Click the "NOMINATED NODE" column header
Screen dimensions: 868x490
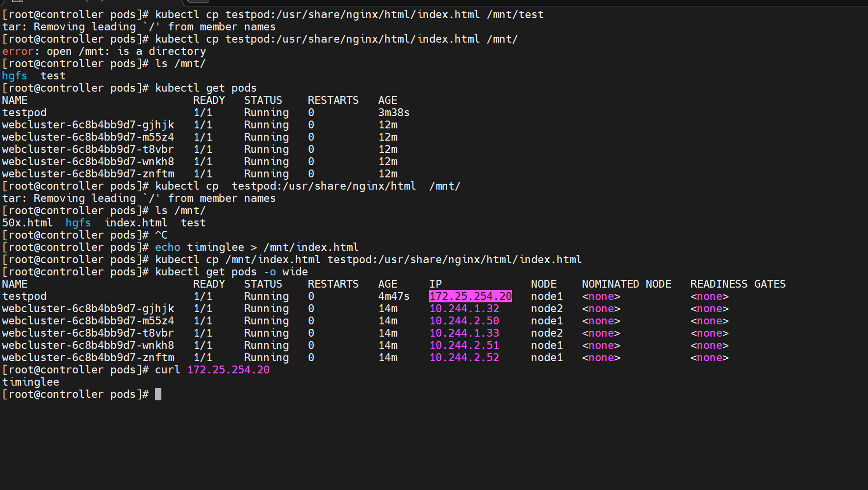click(627, 284)
